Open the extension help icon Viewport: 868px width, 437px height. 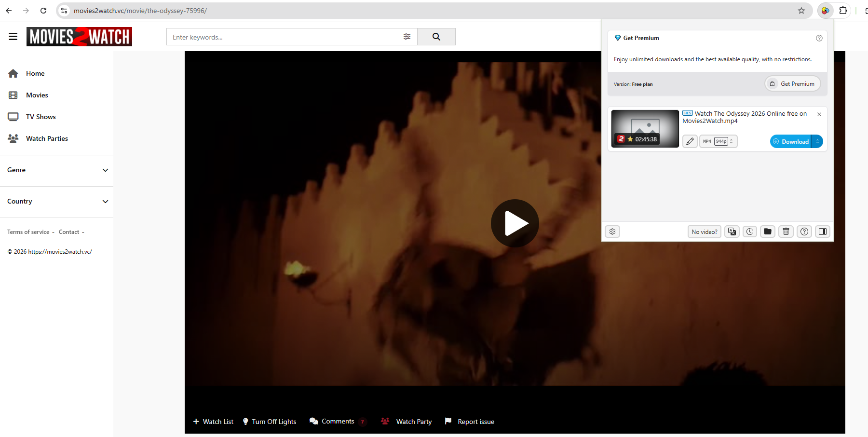(804, 232)
